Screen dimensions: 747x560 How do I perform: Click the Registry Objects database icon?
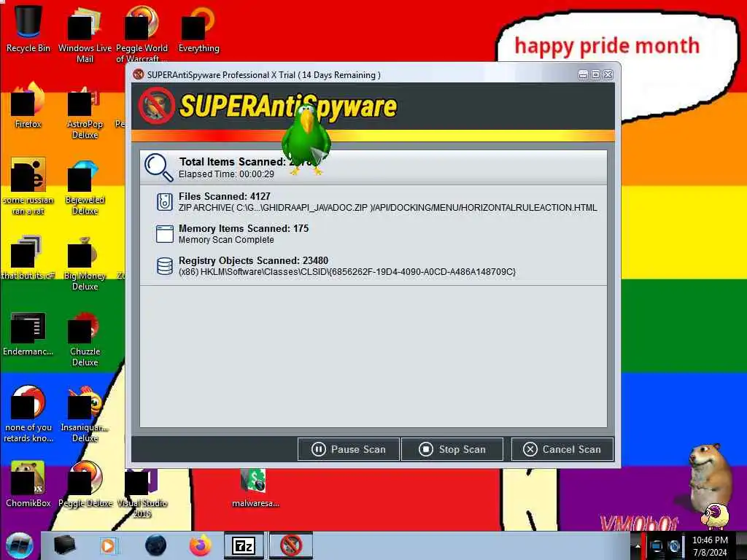tap(164, 265)
